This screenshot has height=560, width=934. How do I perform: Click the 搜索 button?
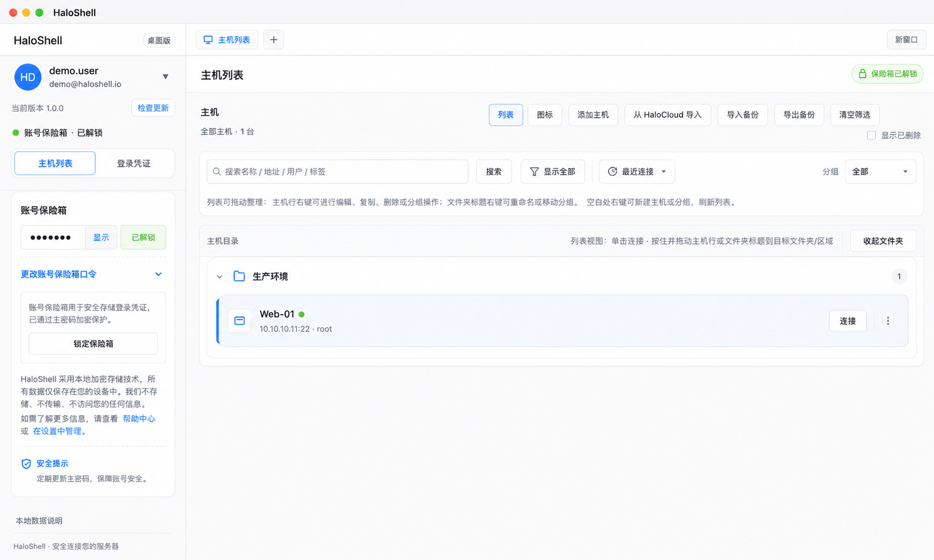494,171
